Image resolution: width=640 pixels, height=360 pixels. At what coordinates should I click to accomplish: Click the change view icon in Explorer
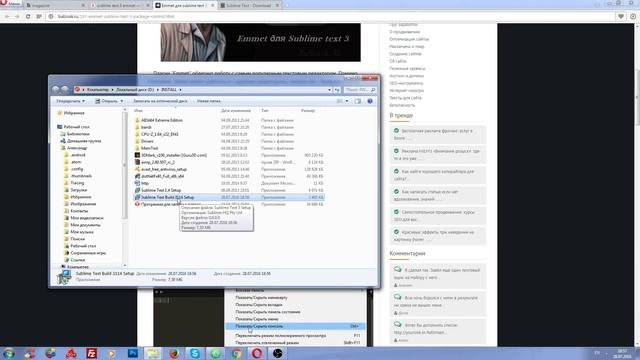(340, 101)
